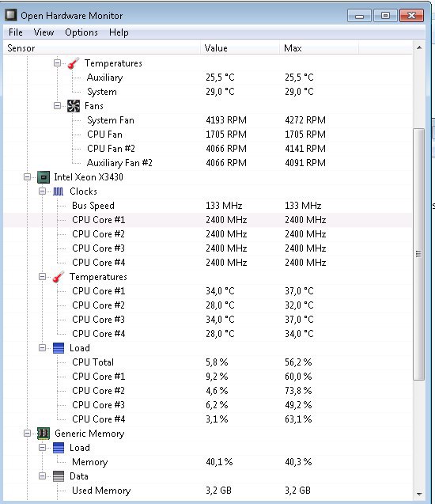Select the CPU Fan #2 row
The width and height of the screenshot is (435, 504).
(x=208, y=149)
